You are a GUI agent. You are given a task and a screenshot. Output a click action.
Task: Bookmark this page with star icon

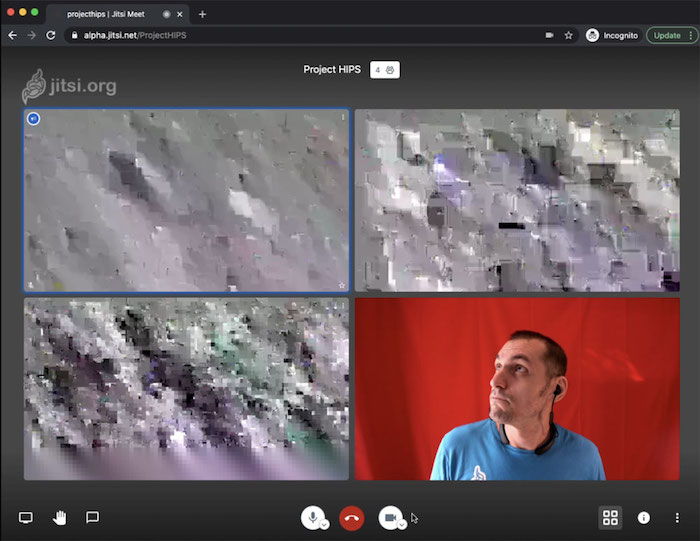tap(568, 35)
